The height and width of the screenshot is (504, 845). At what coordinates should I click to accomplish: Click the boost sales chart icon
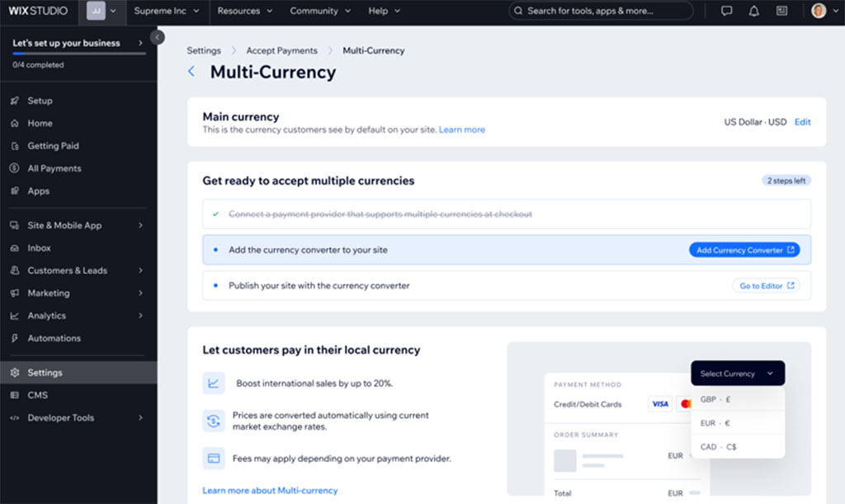point(214,384)
